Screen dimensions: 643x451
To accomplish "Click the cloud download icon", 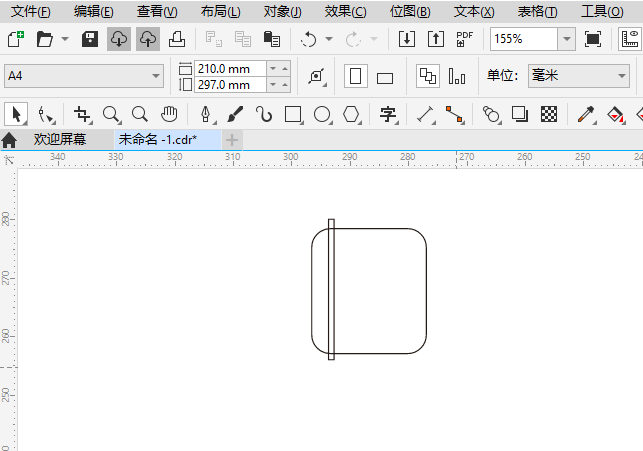I will [x=119, y=39].
